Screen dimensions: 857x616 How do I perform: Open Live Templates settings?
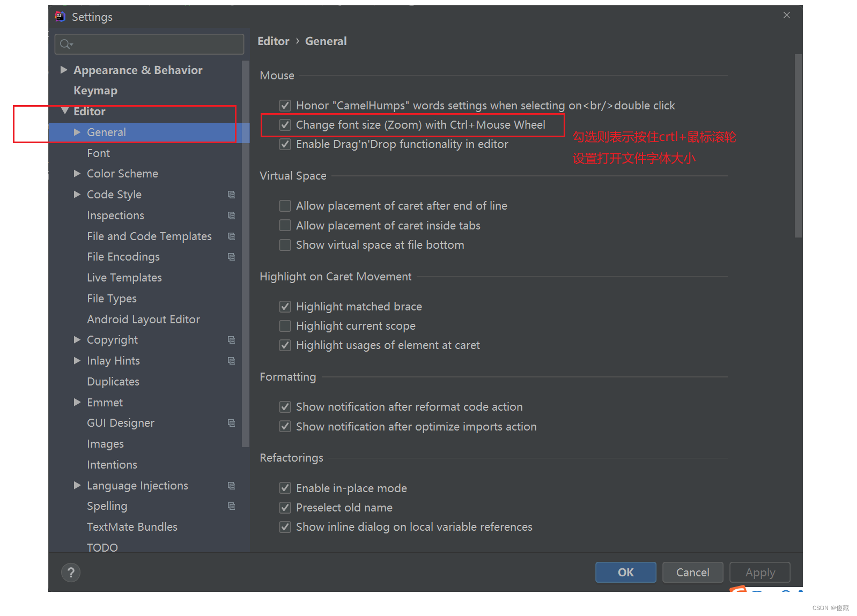(x=124, y=278)
